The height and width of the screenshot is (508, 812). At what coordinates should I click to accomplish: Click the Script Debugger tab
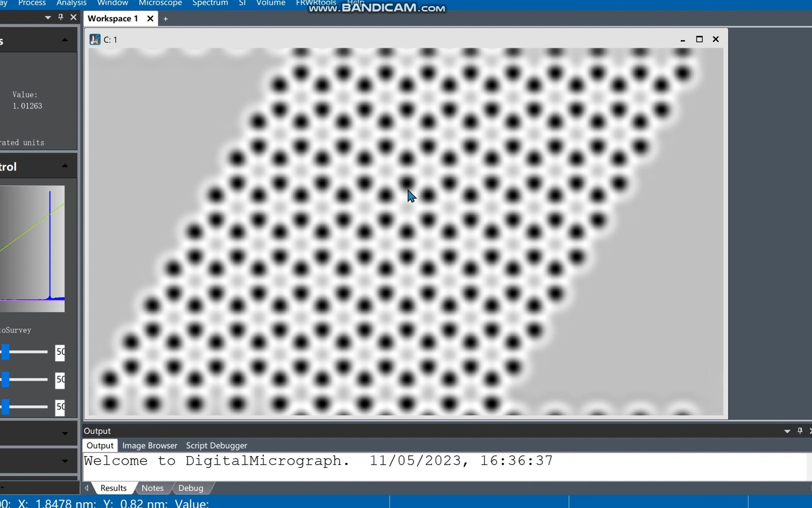[216, 446]
